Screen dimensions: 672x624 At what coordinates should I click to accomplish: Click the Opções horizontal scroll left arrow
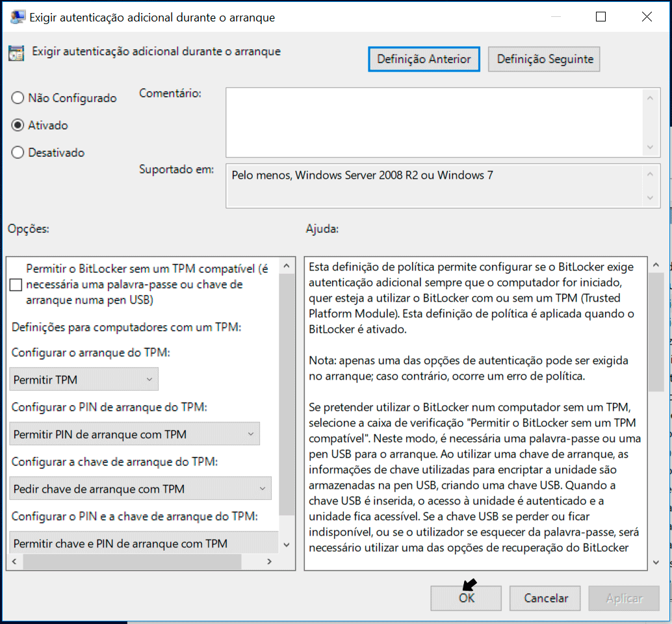click(x=14, y=562)
